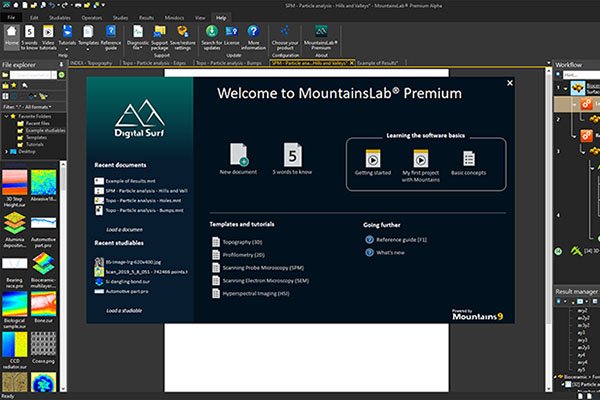Viewport: 600px width, 400px height.
Task: Open the Filter All formats dropdown
Action: tap(27, 107)
